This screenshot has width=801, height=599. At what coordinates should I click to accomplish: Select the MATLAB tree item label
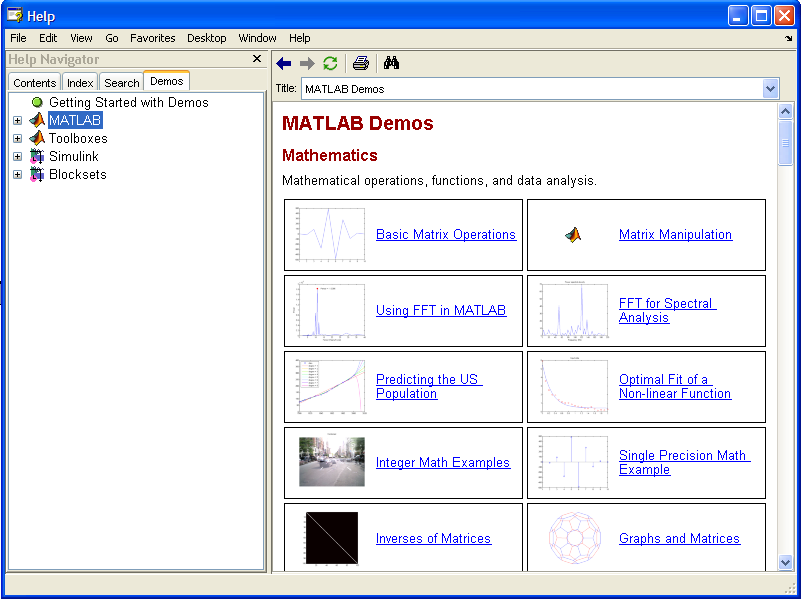(75, 121)
